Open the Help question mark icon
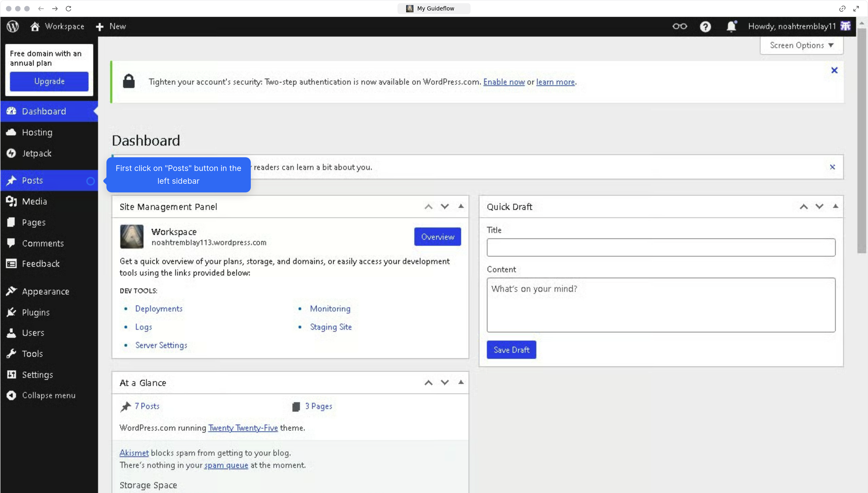Screen dimensions: 868x493 tap(705, 26)
